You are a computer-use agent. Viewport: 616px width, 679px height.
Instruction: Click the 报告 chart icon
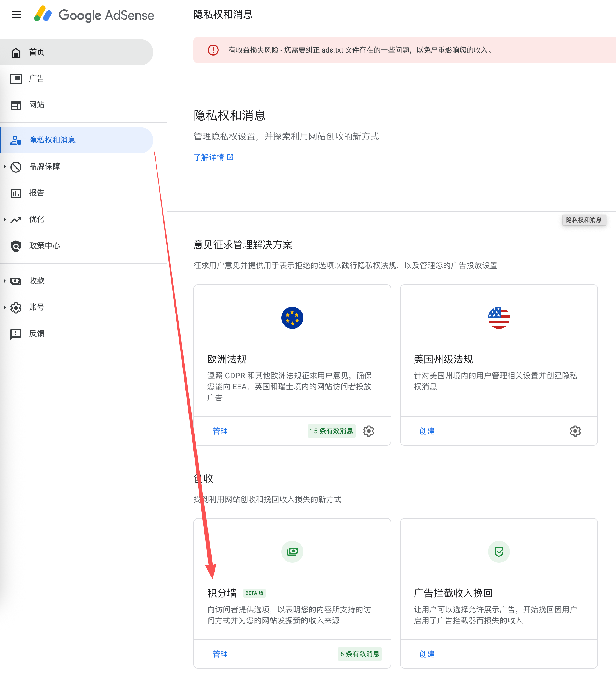pyautogui.click(x=16, y=193)
